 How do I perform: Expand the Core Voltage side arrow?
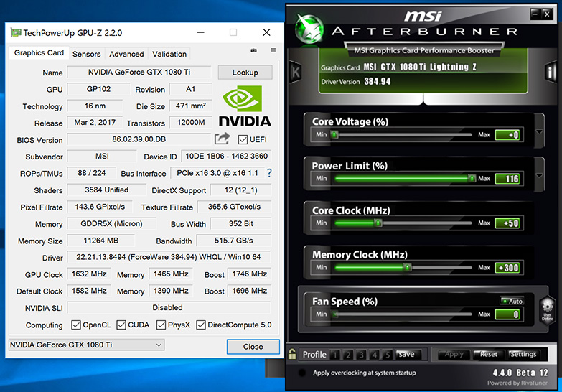pos(539,131)
